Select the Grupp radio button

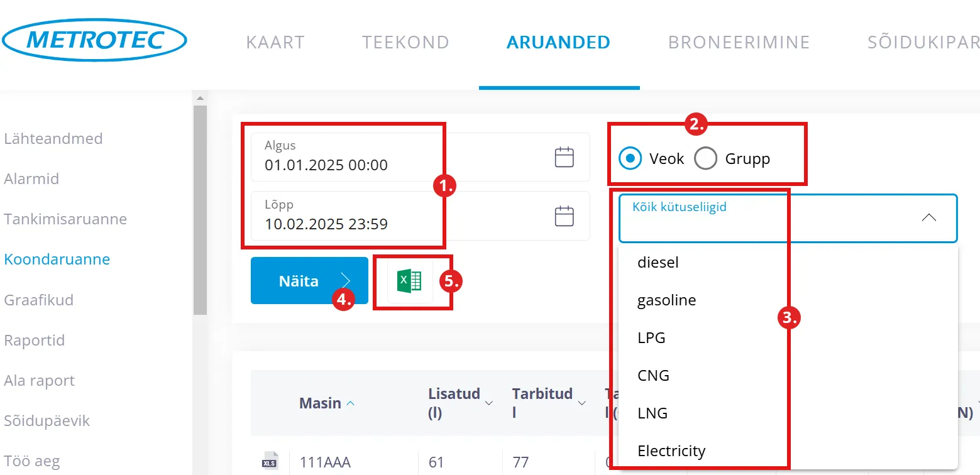(x=705, y=159)
